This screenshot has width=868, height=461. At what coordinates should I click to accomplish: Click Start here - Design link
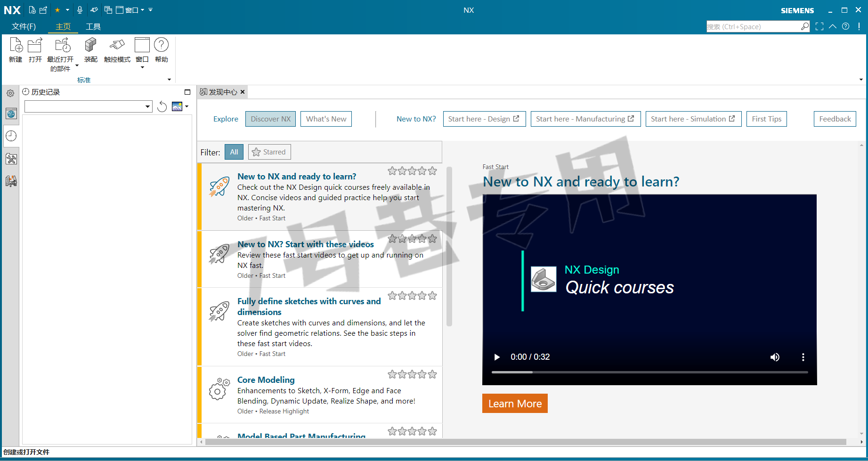[484, 119]
